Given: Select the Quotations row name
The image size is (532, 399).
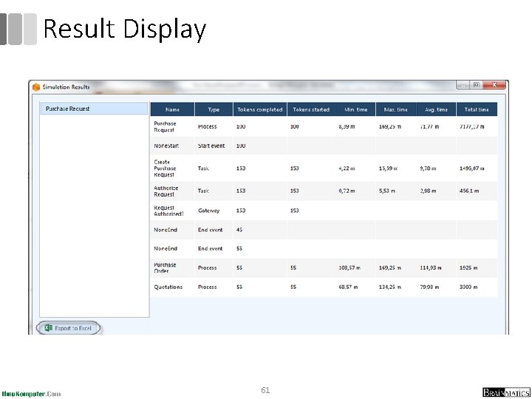Looking at the screenshot, I should tap(168, 287).
